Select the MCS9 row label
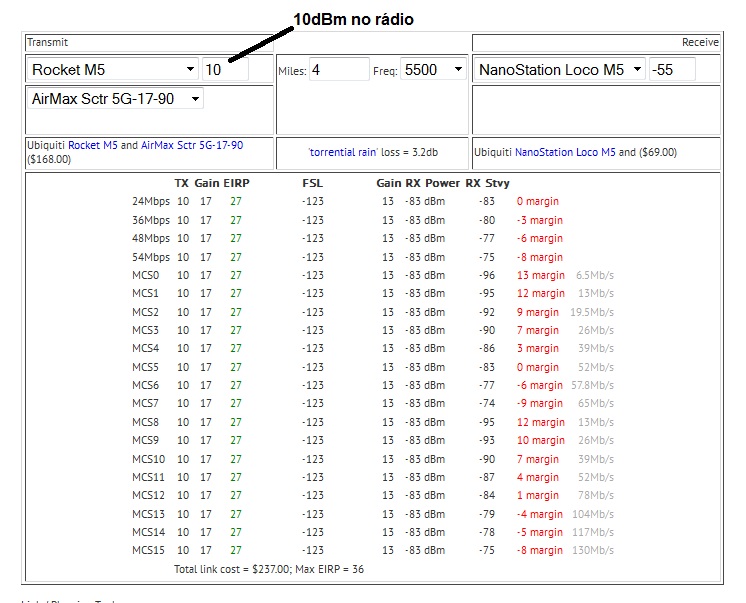 (146, 440)
